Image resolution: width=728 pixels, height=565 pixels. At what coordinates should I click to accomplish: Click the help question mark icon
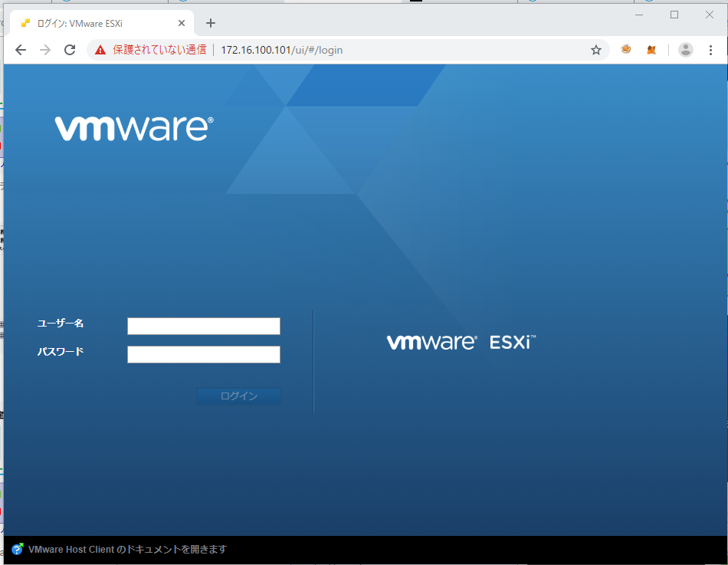pyautogui.click(x=17, y=549)
